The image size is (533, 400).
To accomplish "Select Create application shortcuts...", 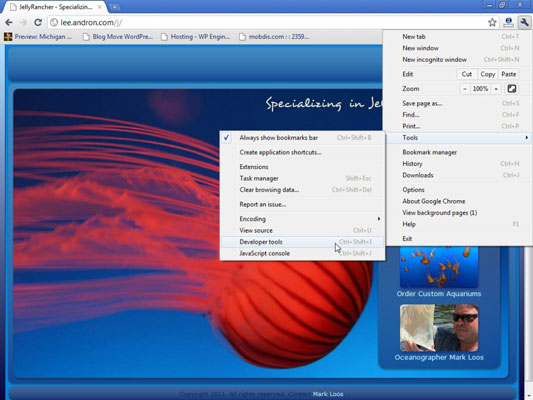I will pyautogui.click(x=303, y=152).
